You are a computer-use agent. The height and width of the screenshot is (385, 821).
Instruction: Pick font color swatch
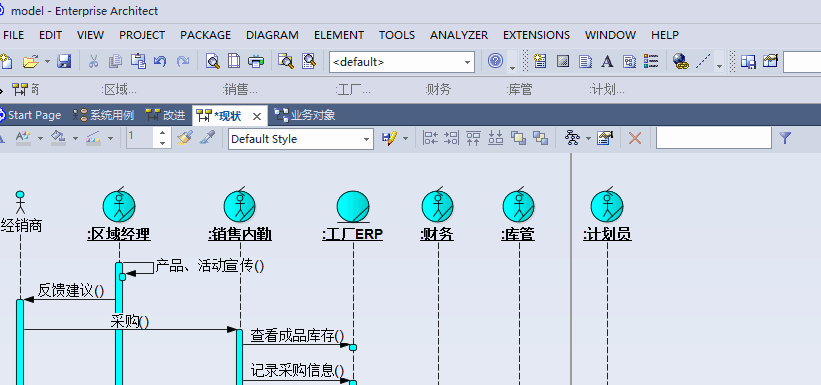click(23, 138)
